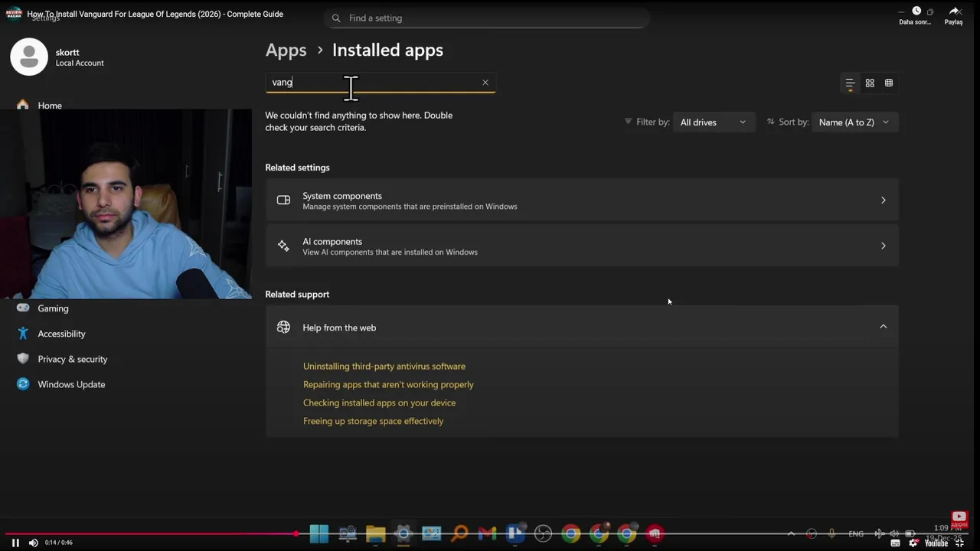Click the YouTube logo in player bar
980x551 pixels.
(936, 543)
